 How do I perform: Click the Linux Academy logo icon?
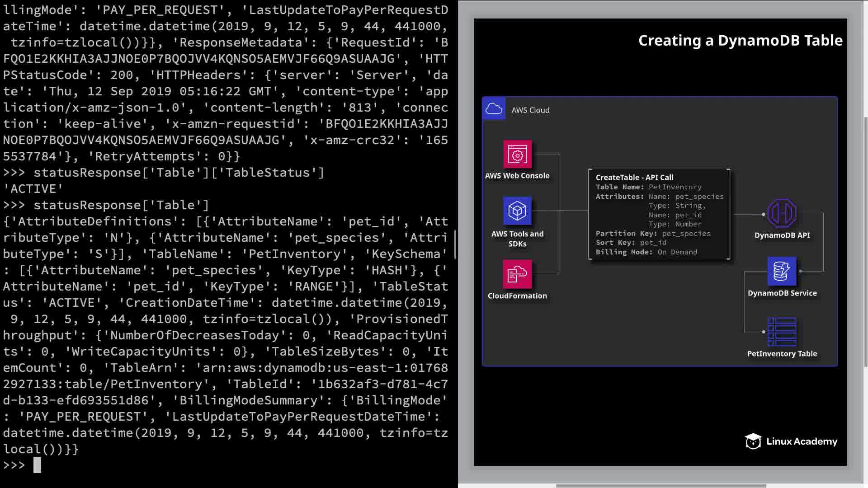[753, 441]
